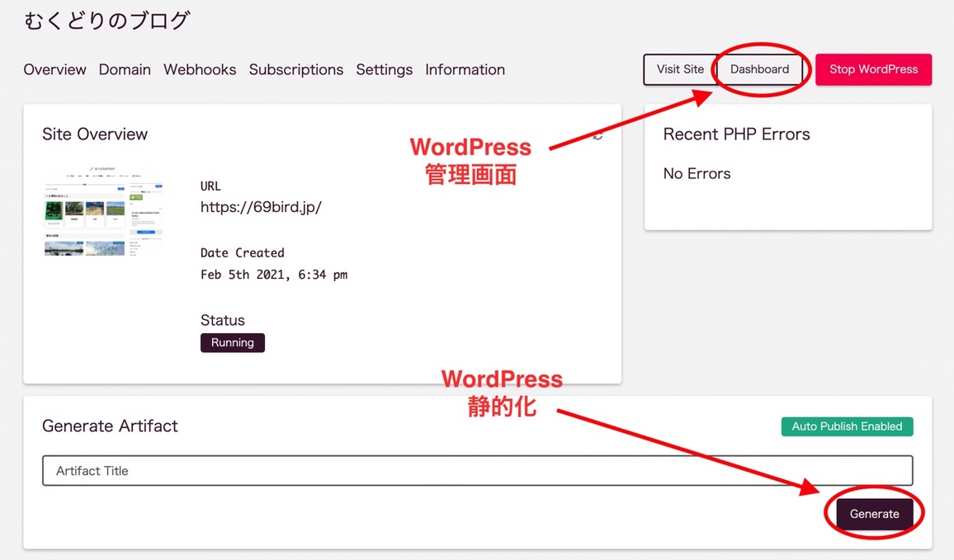This screenshot has width=954, height=560.
Task: Click the Artifact Title input field
Action: click(478, 471)
